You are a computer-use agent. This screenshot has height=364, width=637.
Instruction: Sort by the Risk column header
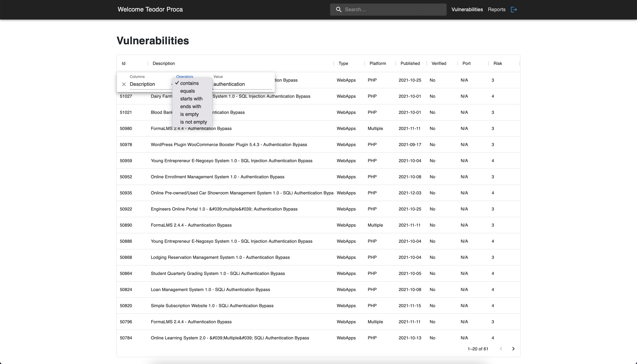pyautogui.click(x=497, y=64)
